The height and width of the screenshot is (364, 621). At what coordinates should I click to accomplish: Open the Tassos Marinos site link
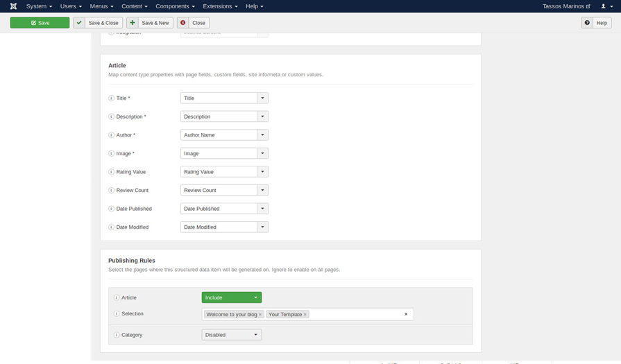click(566, 6)
